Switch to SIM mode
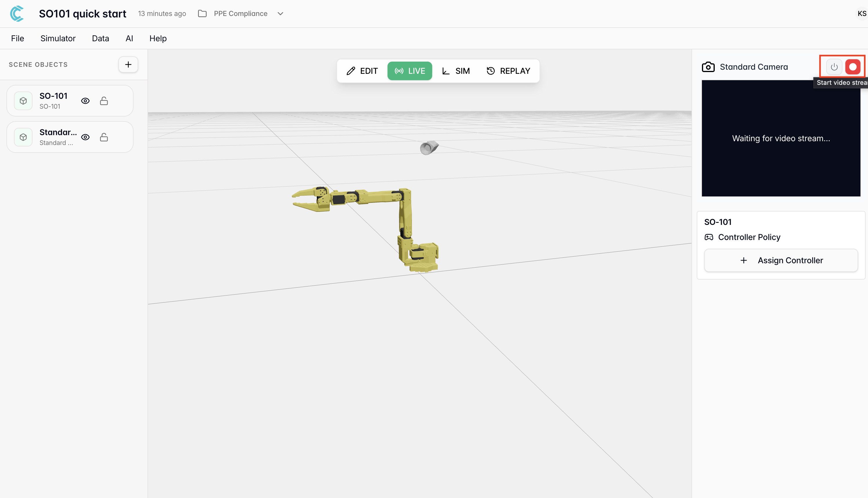Viewport: 868px width, 498px height. pos(456,71)
